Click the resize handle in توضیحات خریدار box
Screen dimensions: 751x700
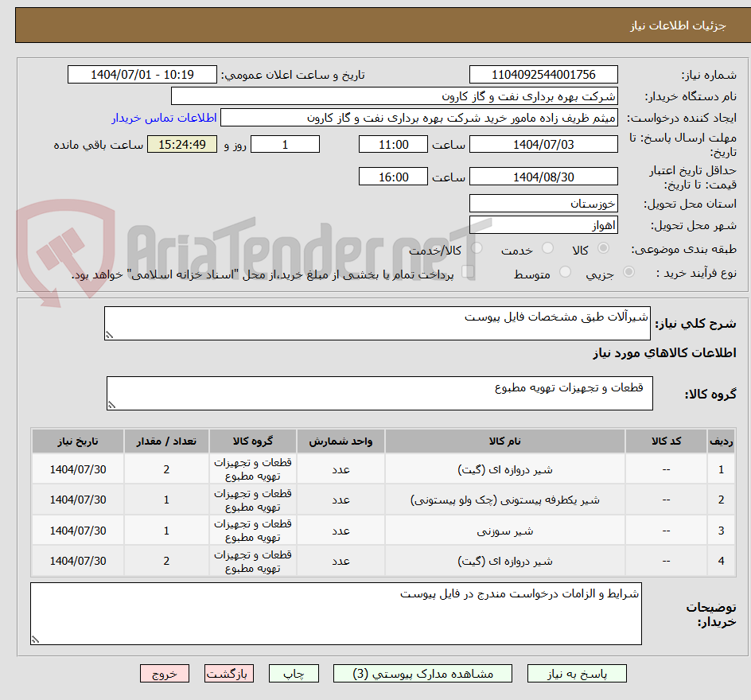[x=35, y=637]
